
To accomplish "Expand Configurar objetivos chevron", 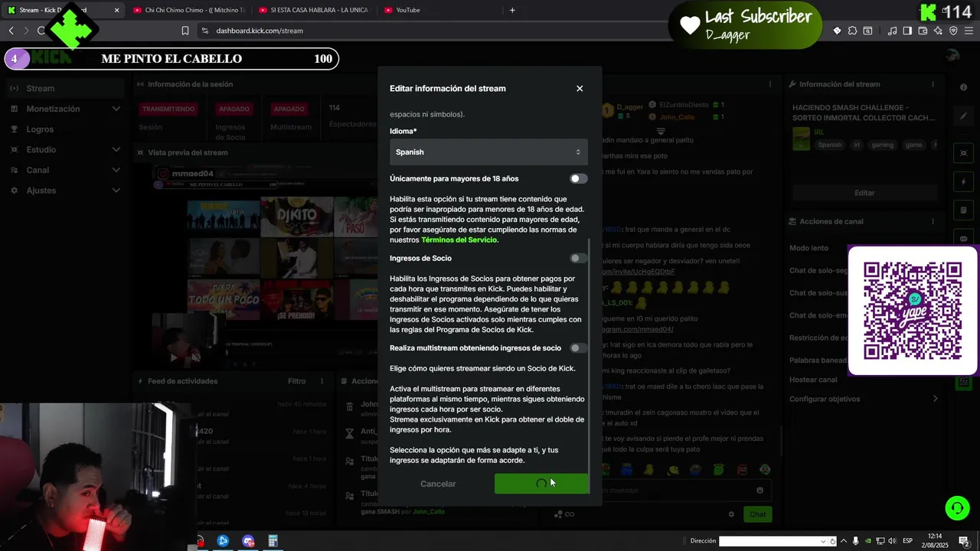I will click(x=934, y=399).
